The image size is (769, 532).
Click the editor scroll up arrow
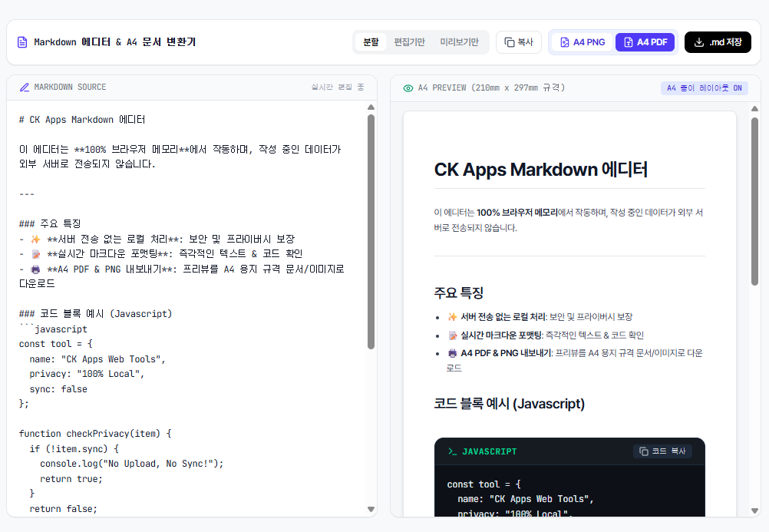click(x=371, y=107)
